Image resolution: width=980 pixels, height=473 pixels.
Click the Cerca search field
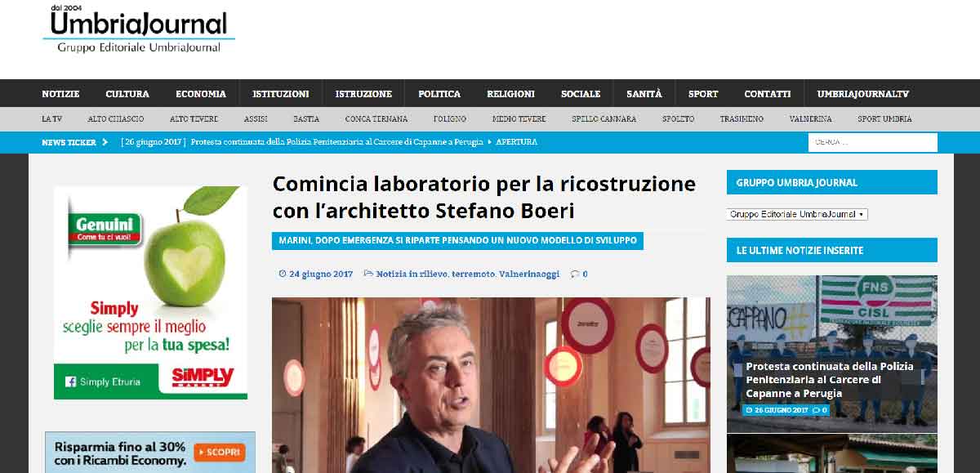[873, 142]
